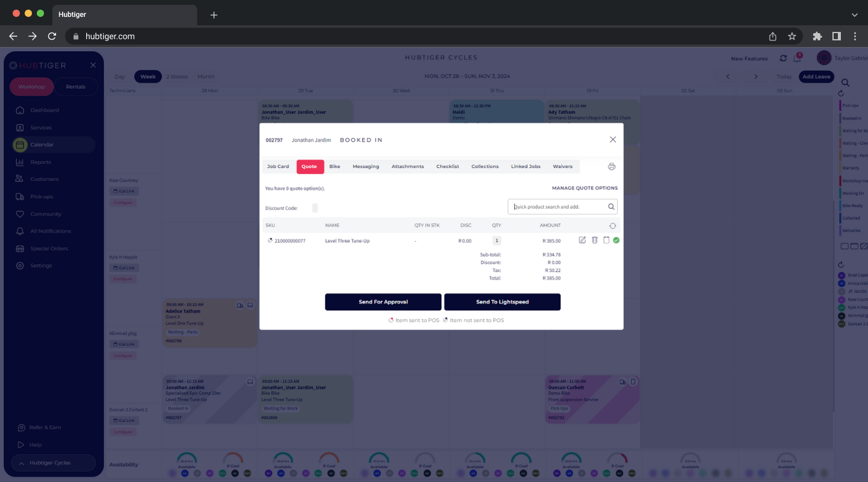Image resolution: width=868 pixels, height=482 pixels.
Task: Expand the Hubtiger Cycles menu at sidebar bottom
Action: (51, 463)
